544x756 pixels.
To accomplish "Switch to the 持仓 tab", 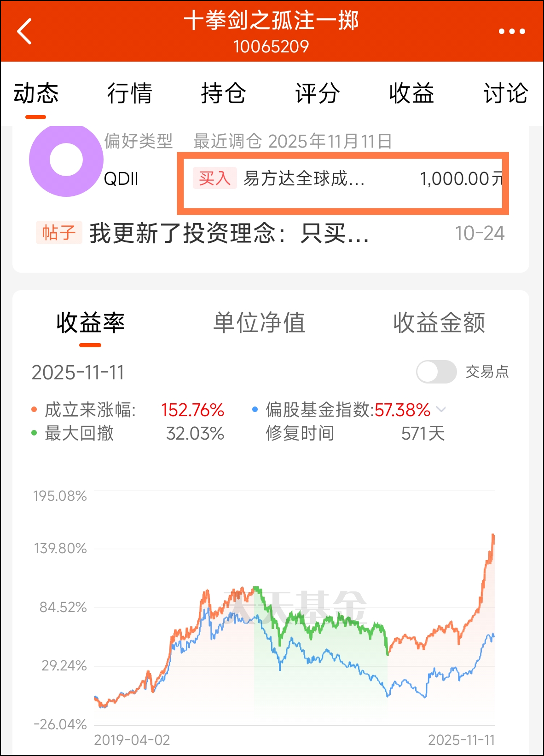I will (x=224, y=93).
